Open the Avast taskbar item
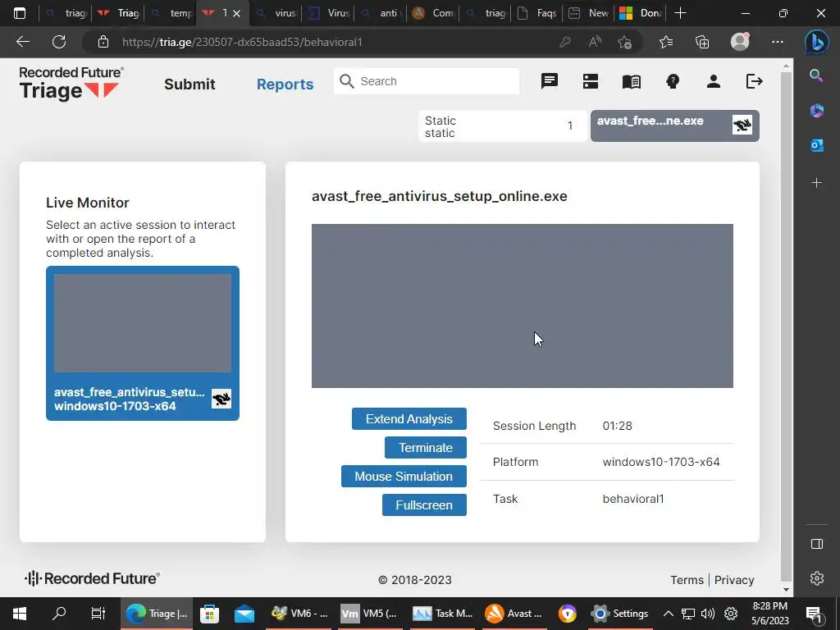 [x=514, y=614]
